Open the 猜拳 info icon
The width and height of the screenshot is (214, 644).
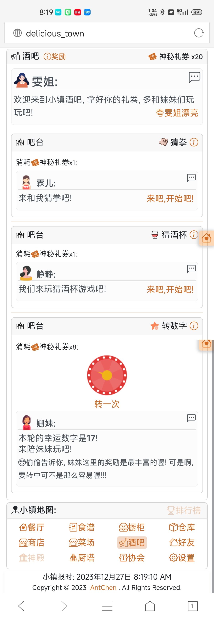(194, 142)
